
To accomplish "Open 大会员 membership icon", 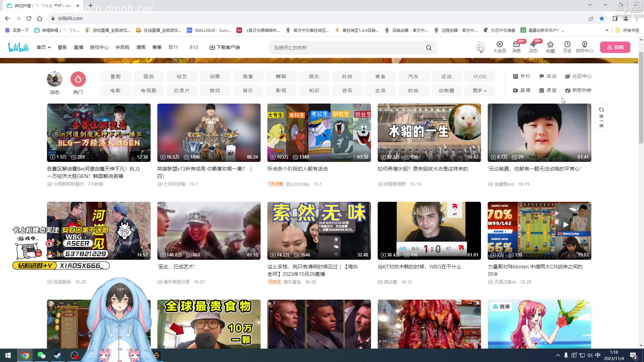I will coord(499,47).
